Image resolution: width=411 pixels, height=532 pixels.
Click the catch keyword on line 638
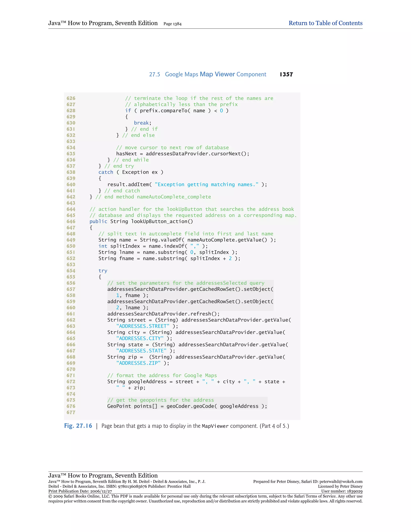106,172
